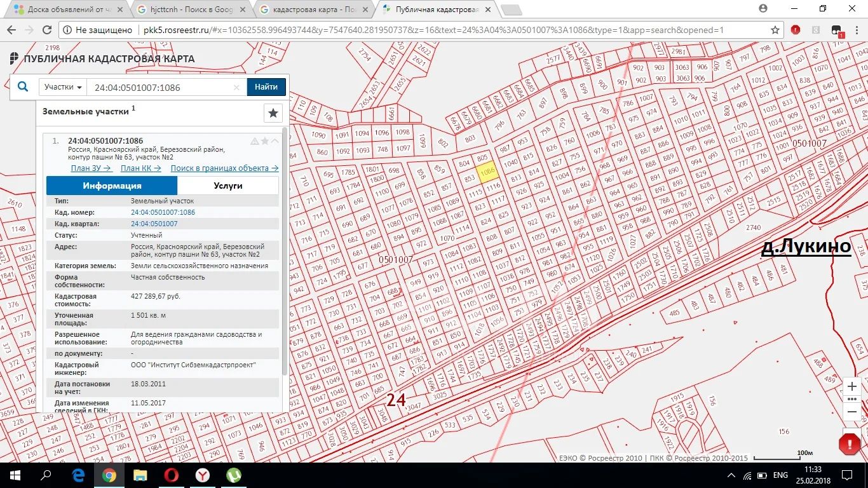Follow Поиск в границах объекта link
Screen dimensions: 868x488
click(225, 168)
